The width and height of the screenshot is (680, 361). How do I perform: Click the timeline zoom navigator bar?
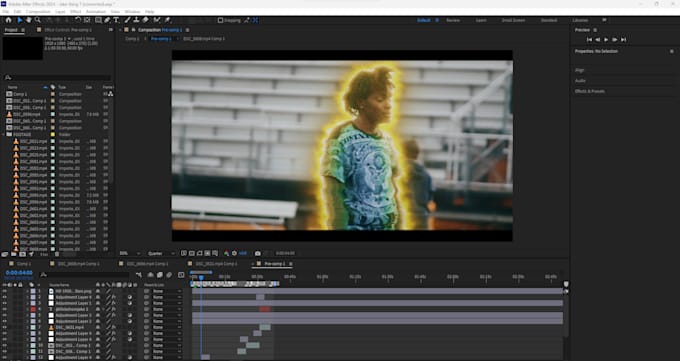click(x=201, y=272)
